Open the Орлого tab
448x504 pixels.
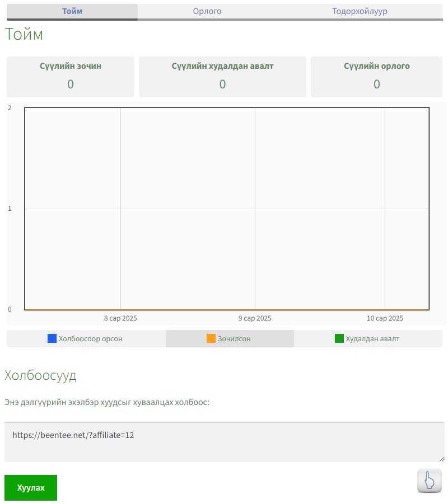pyautogui.click(x=207, y=11)
